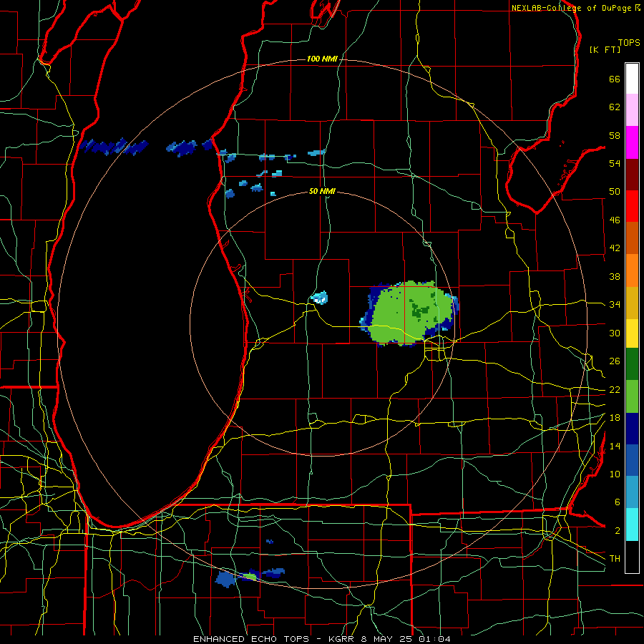Viewport: 644px width, 644px height.
Task: Click the large green echo top storm cell
Action: 409,313
